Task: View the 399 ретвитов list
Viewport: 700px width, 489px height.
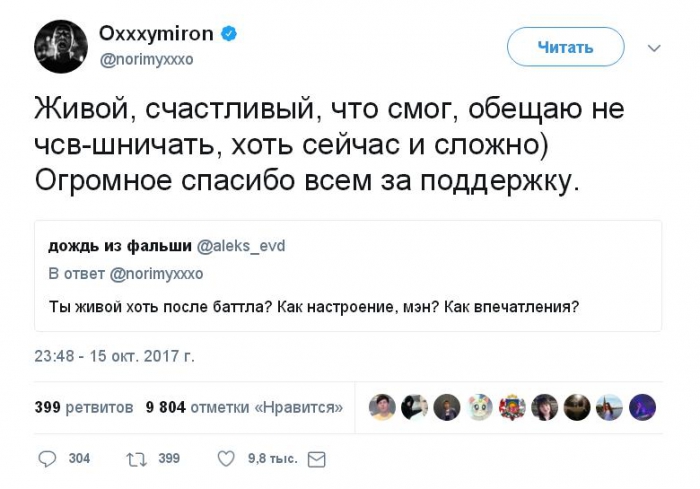Action: 84,407
